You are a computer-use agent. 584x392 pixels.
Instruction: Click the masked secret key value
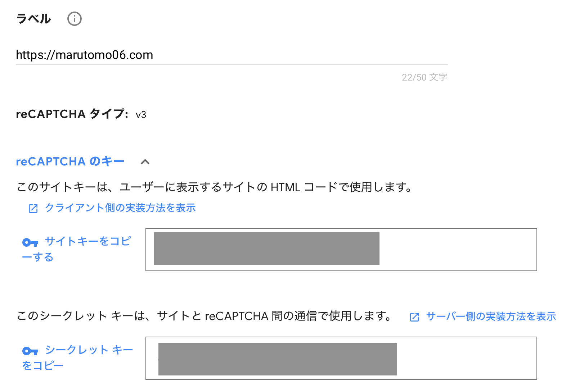[278, 359]
